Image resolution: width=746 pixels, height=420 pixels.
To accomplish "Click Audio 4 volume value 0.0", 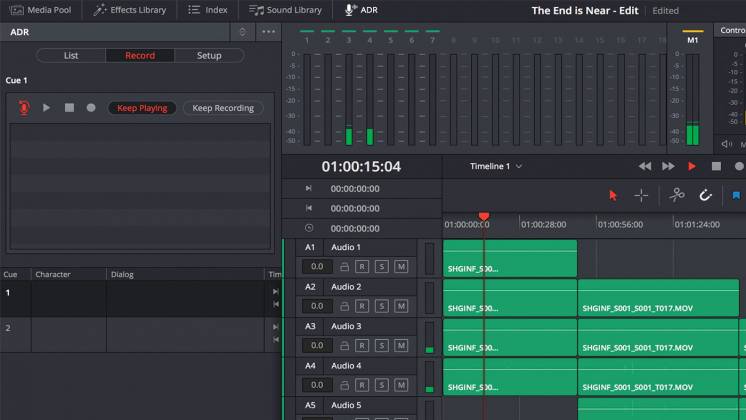I will pos(317,385).
